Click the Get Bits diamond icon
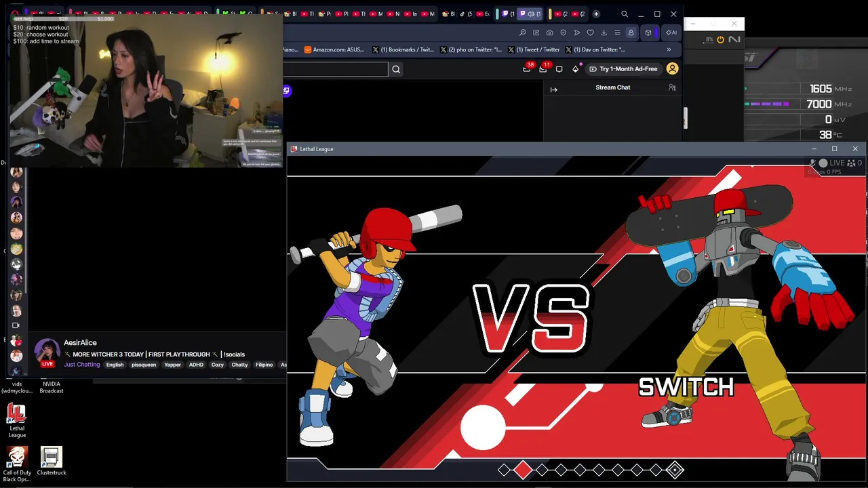 pos(576,69)
